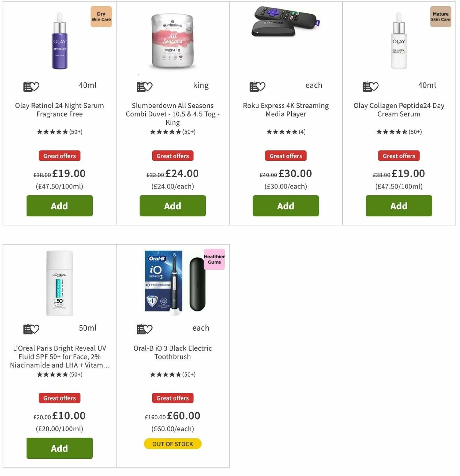Click the Dry Skin Care badge
This screenshot has height=476, width=460.
point(101,16)
